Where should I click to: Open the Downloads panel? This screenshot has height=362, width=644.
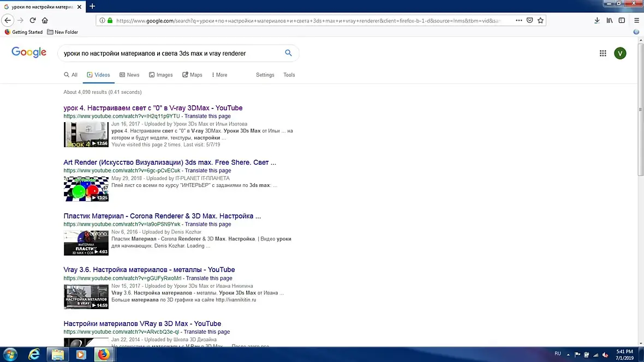[x=597, y=20]
